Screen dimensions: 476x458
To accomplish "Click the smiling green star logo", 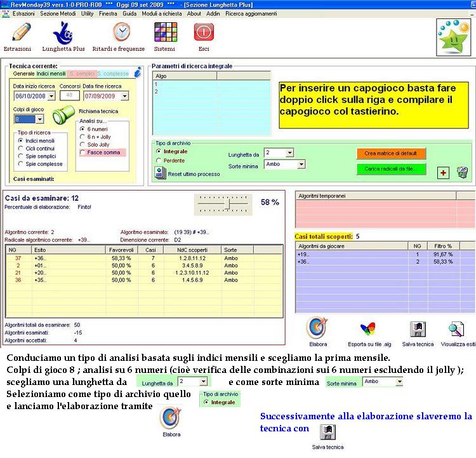I will coord(454,37).
